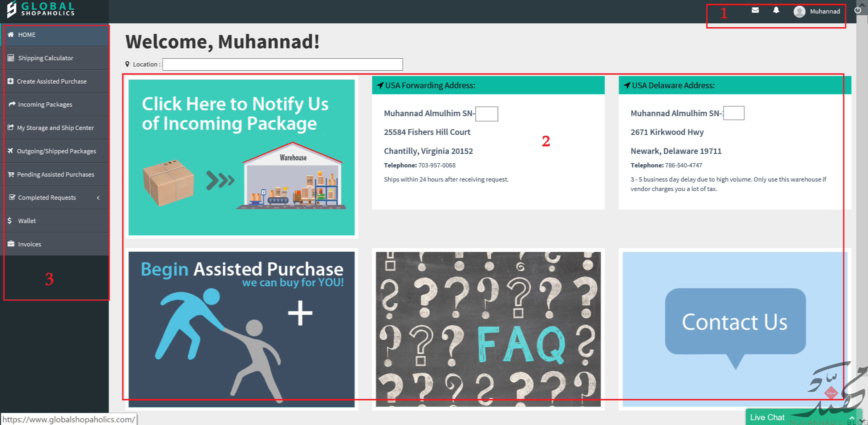Click the Location pin icon
Image resolution: width=868 pixels, height=425 pixels.
[x=127, y=64]
